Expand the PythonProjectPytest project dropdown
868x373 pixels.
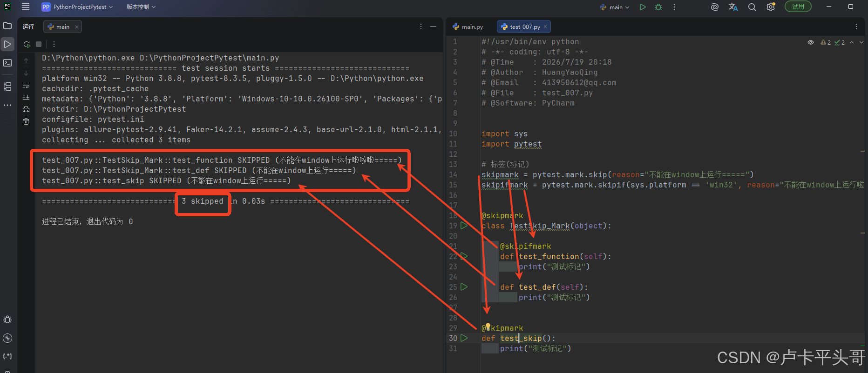(x=77, y=7)
